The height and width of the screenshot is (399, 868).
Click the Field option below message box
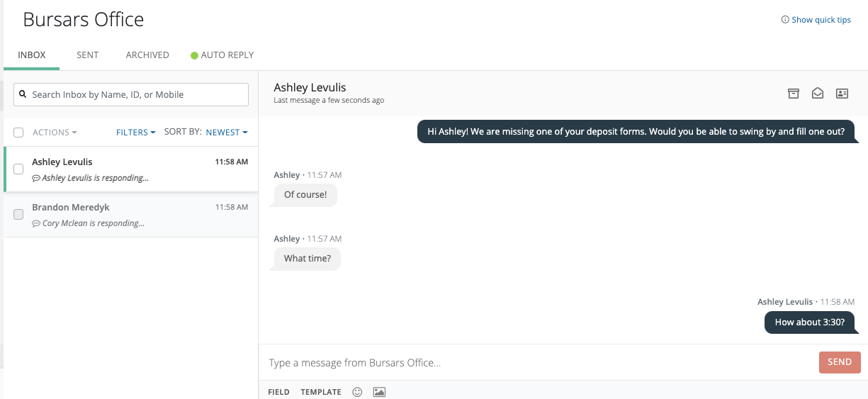coord(278,392)
